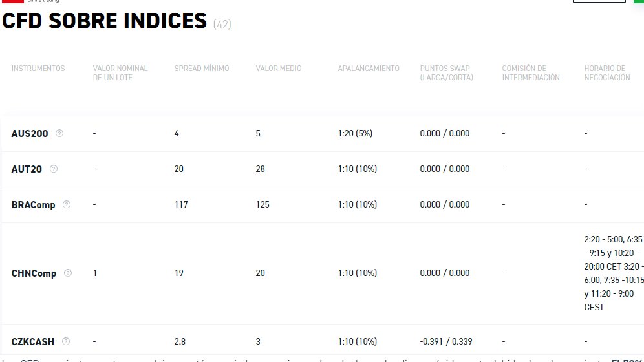Click BRAComp average value 125
Screen dimensions: 644x362
tap(263, 204)
